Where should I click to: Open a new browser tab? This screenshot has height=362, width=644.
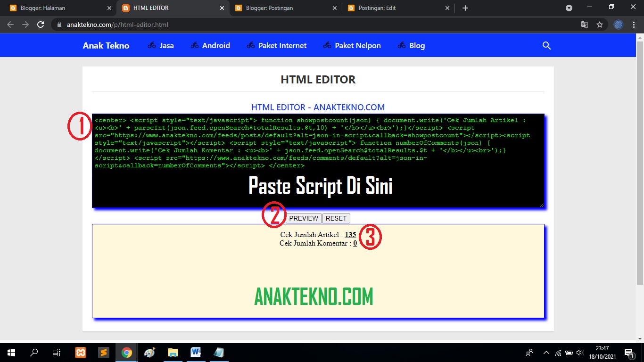[x=465, y=8]
